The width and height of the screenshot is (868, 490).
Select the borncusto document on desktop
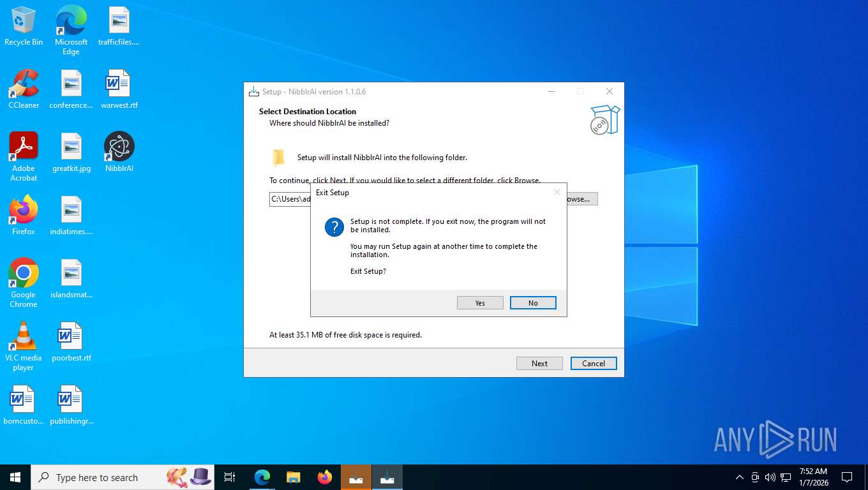pos(24,405)
